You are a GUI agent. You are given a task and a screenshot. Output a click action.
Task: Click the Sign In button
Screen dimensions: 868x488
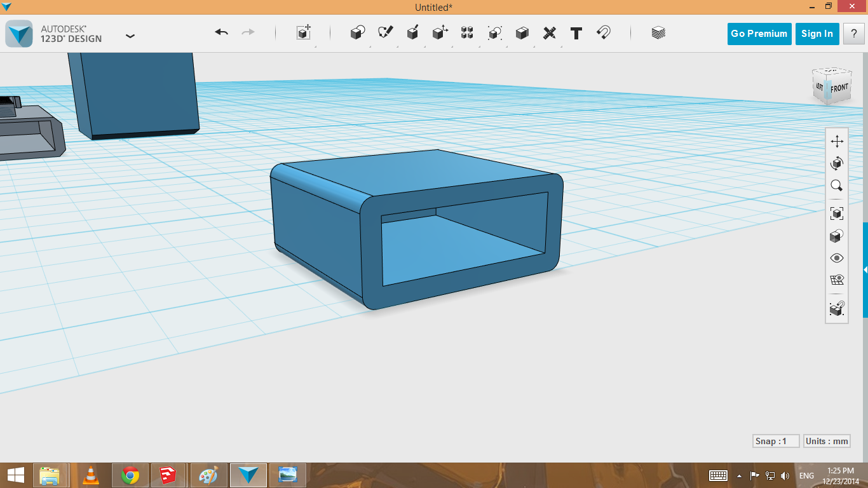click(817, 34)
